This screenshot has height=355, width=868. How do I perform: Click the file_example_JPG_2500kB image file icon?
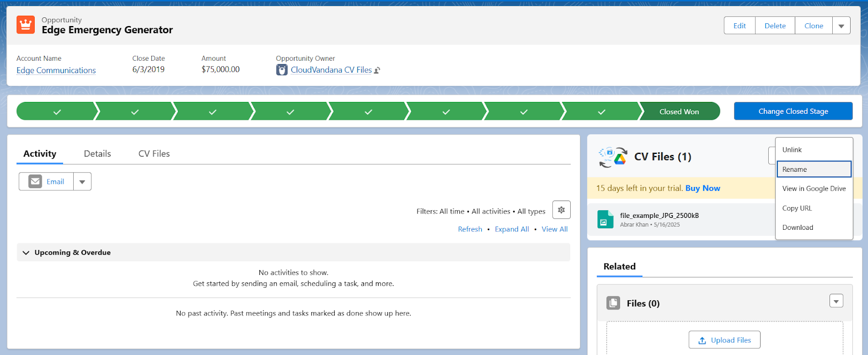[x=605, y=220]
